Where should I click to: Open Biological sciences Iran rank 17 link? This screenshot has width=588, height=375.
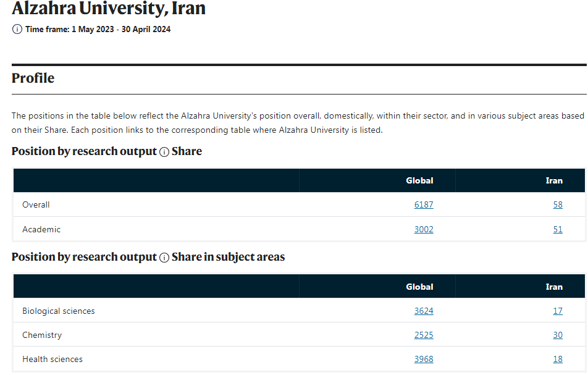558,311
